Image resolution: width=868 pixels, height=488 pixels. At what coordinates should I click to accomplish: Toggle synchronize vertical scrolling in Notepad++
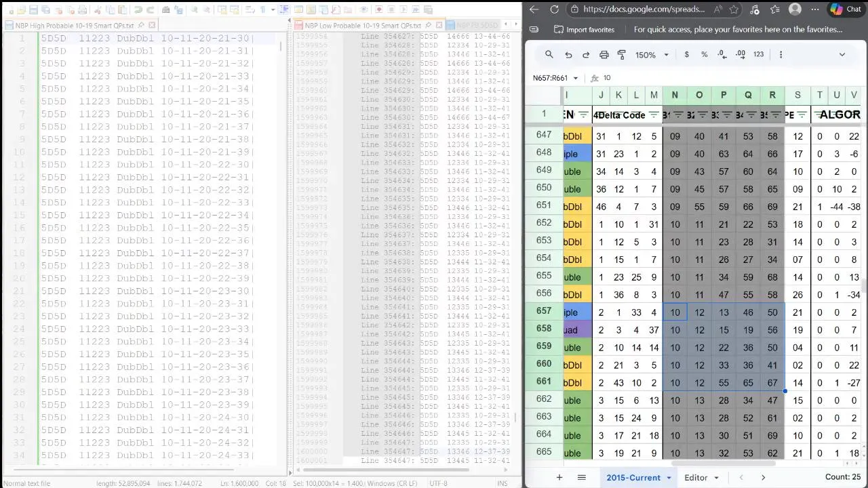pyautogui.click(x=222, y=10)
